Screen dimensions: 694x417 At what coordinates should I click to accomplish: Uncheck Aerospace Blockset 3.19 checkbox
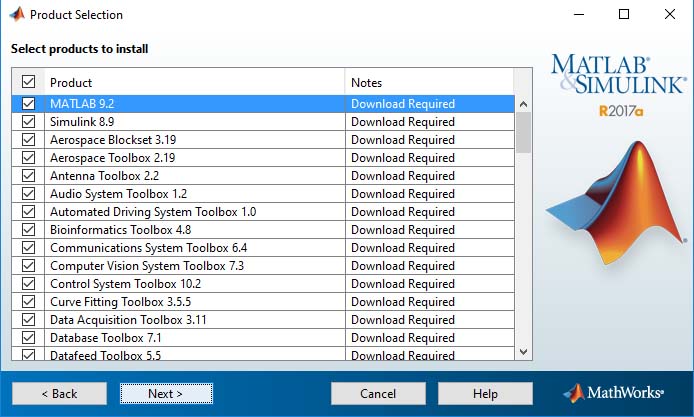tap(28, 140)
